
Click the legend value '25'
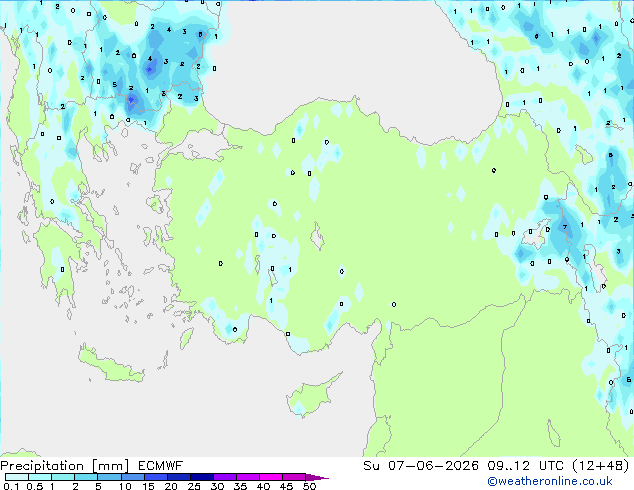coord(194,486)
